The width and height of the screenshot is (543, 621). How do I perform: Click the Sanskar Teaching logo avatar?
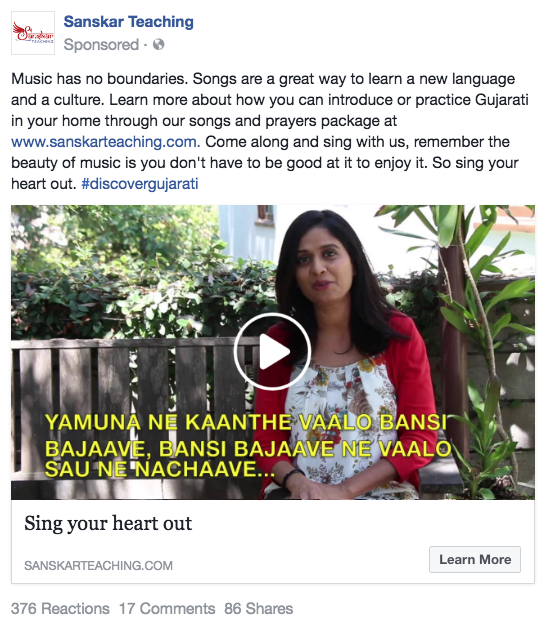coord(33,33)
